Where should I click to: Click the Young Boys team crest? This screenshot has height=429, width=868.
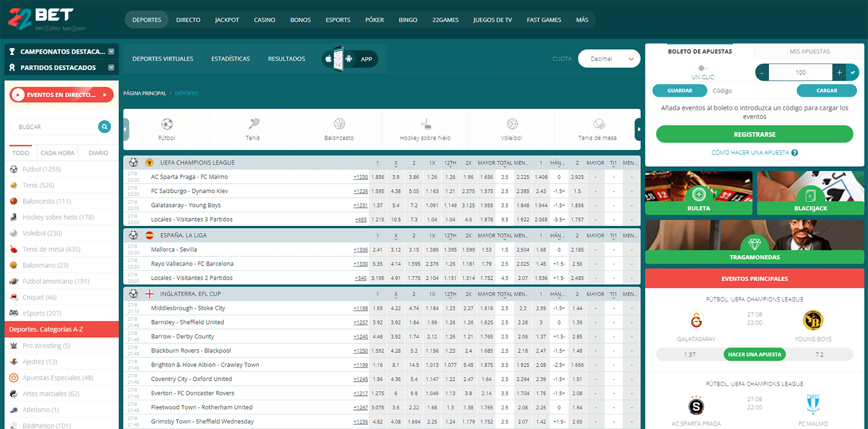[x=813, y=320]
